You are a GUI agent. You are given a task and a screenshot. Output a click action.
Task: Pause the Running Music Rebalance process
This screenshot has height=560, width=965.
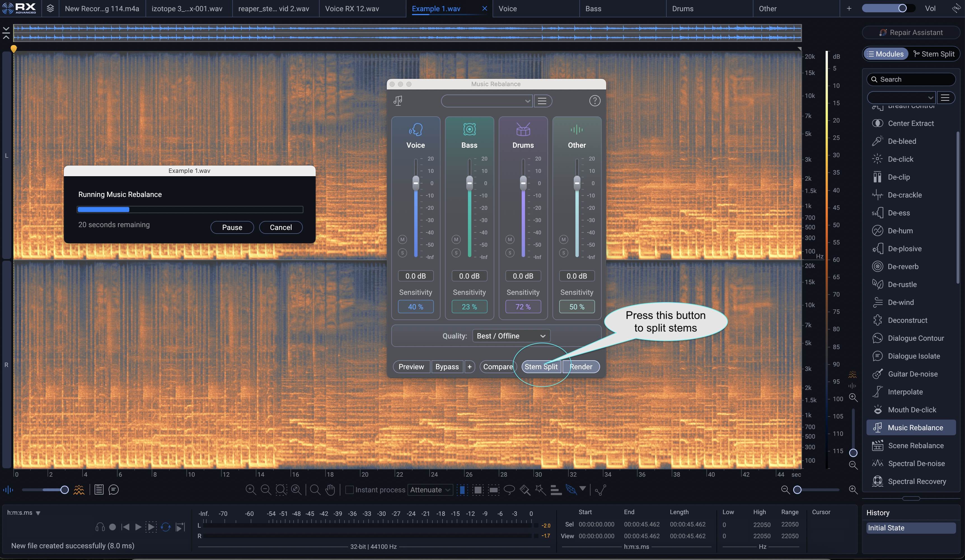pyautogui.click(x=232, y=227)
